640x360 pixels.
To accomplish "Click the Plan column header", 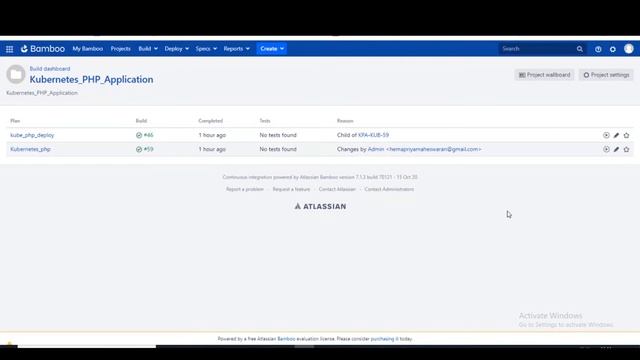I will click(x=15, y=121).
